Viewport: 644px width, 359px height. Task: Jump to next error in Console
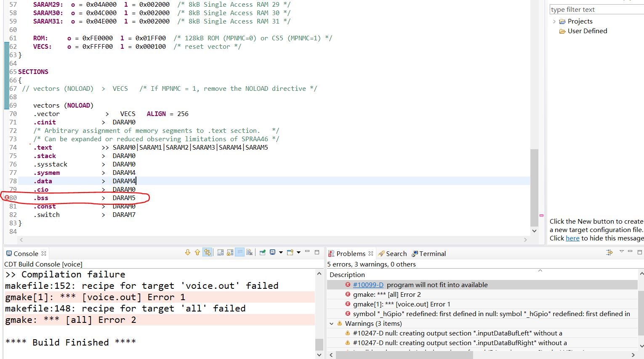[x=188, y=252]
